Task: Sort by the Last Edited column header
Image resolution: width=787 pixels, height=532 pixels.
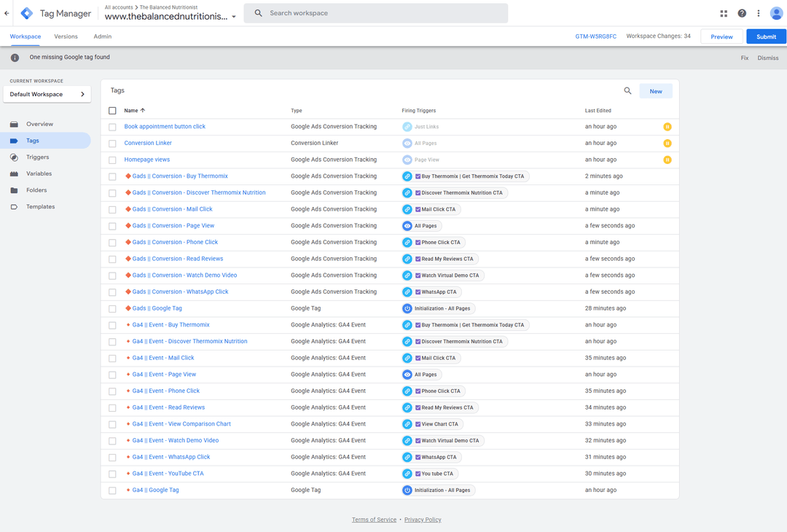Action: pos(598,111)
